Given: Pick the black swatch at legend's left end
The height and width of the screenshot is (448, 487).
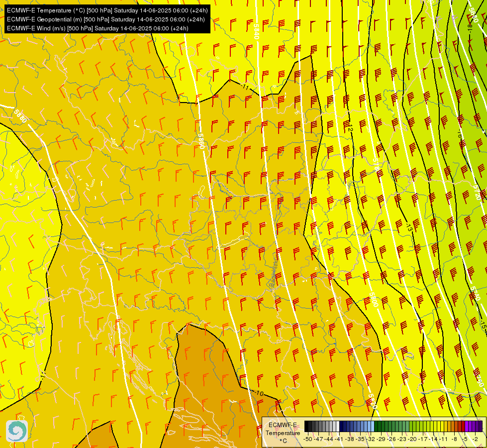Looking at the screenshot, I should [x=306, y=426].
